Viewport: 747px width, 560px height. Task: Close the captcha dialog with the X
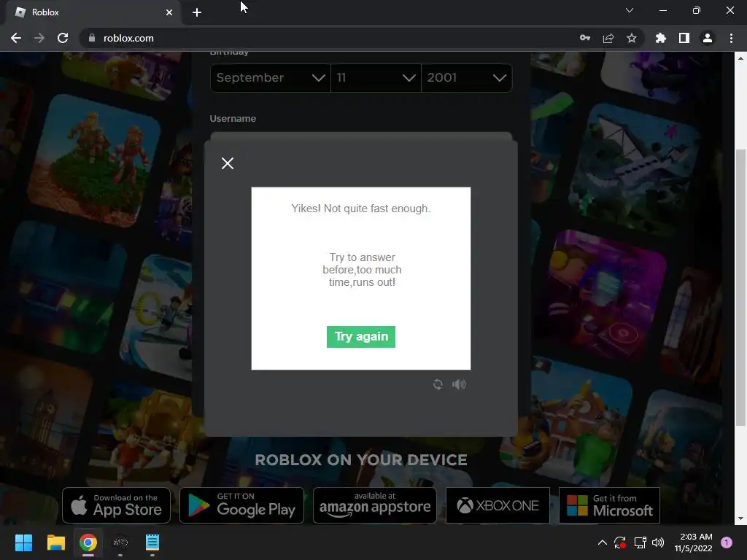point(228,163)
